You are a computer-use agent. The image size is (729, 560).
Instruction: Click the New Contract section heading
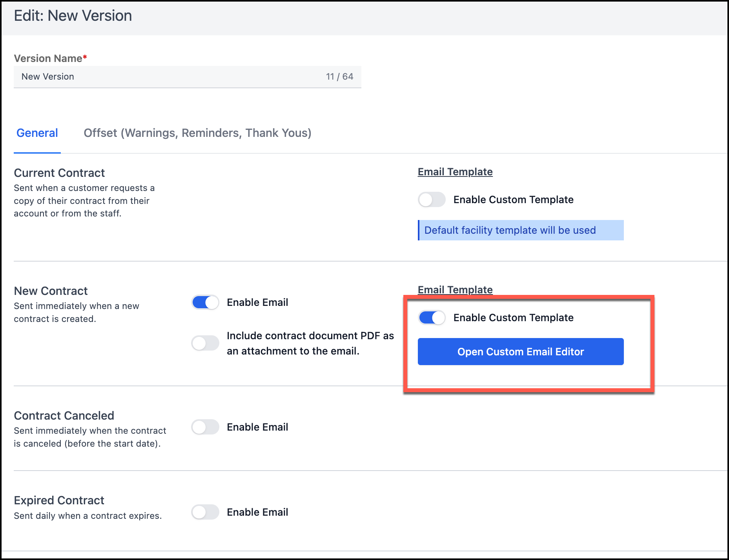click(x=51, y=291)
